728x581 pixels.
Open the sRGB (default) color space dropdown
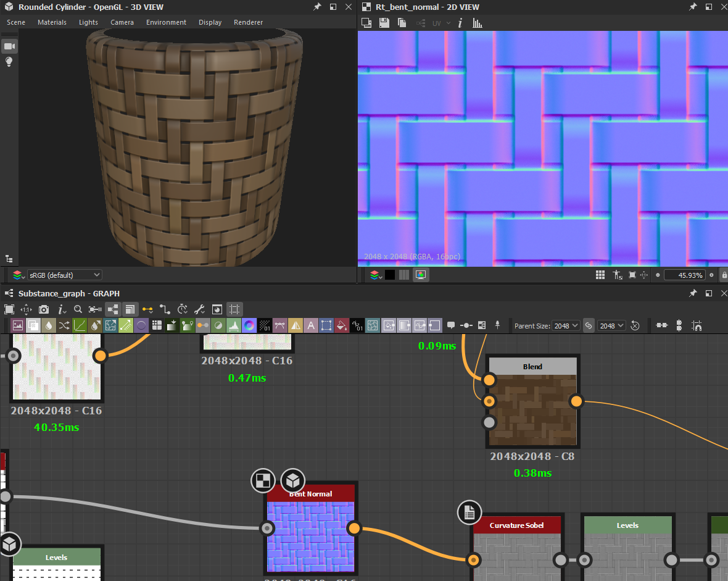(65, 275)
